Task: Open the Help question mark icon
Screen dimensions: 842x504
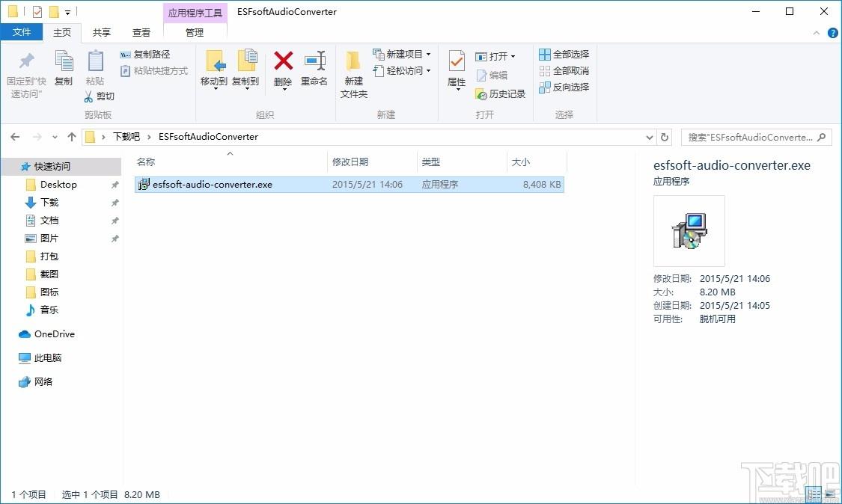Action: coord(833,33)
